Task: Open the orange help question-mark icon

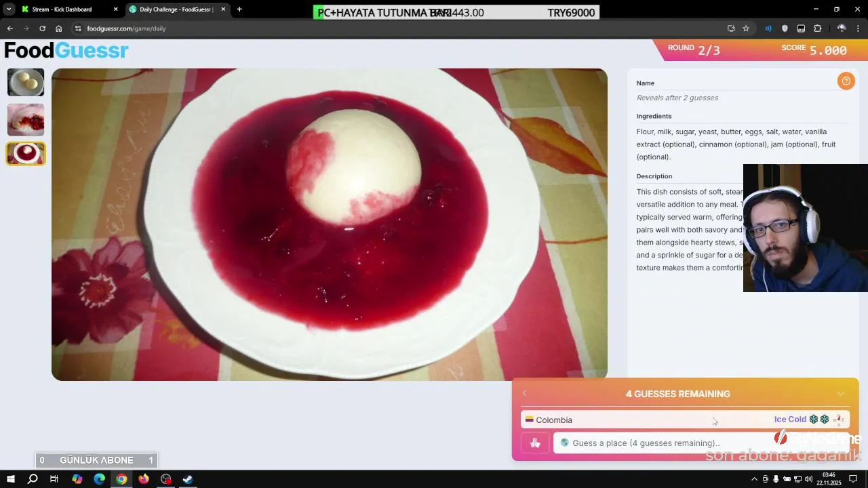Action: [x=846, y=81]
